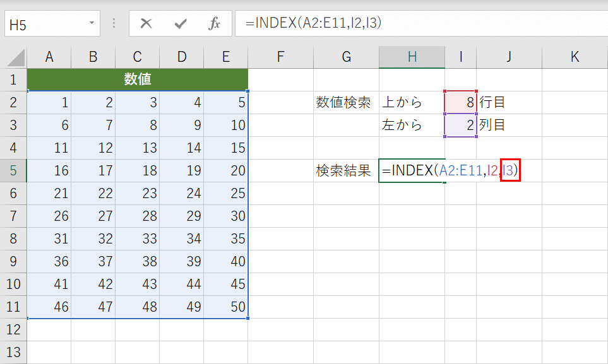Click the I3 cell containing 2

(x=460, y=125)
